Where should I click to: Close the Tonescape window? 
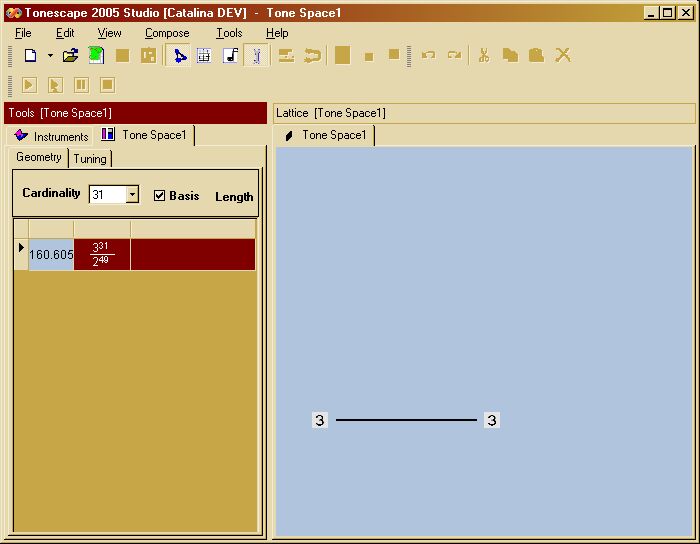(685, 13)
